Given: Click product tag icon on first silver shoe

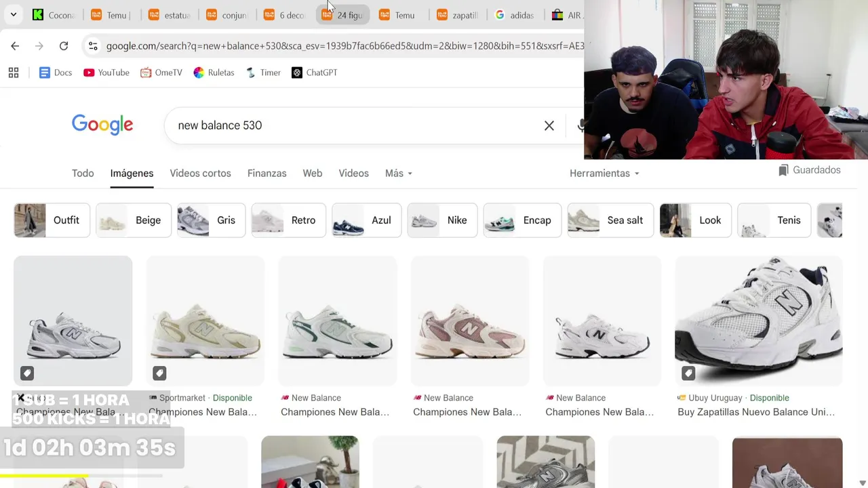Looking at the screenshot, I should pyautogui.click(x=27, y=373).
